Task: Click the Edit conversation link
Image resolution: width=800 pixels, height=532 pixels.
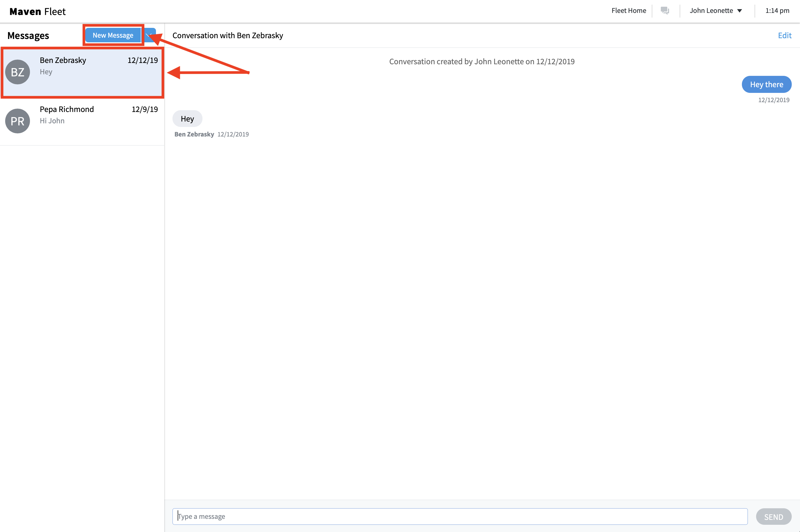Action: coord(785,35)
